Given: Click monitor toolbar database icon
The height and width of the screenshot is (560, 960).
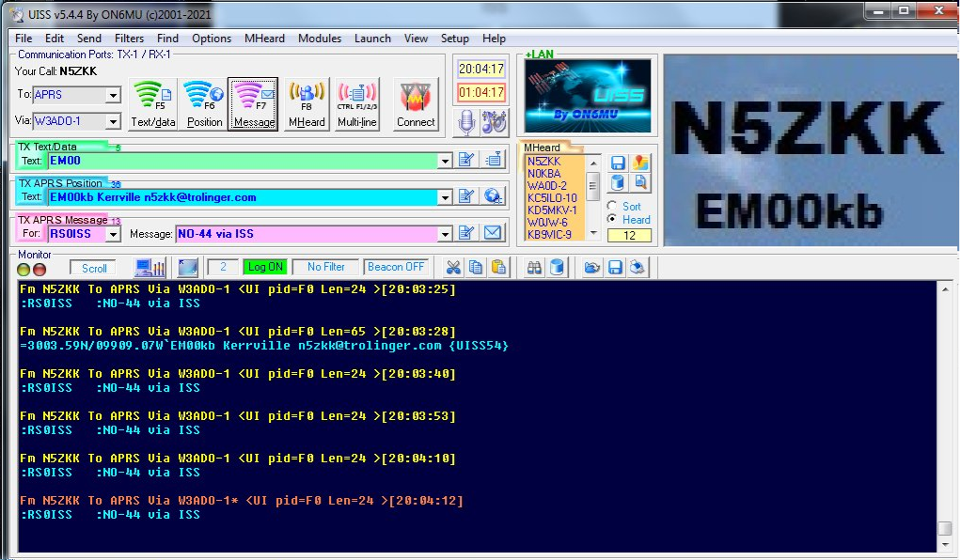Looking at the screenshot, I should (x=557, y=268).
